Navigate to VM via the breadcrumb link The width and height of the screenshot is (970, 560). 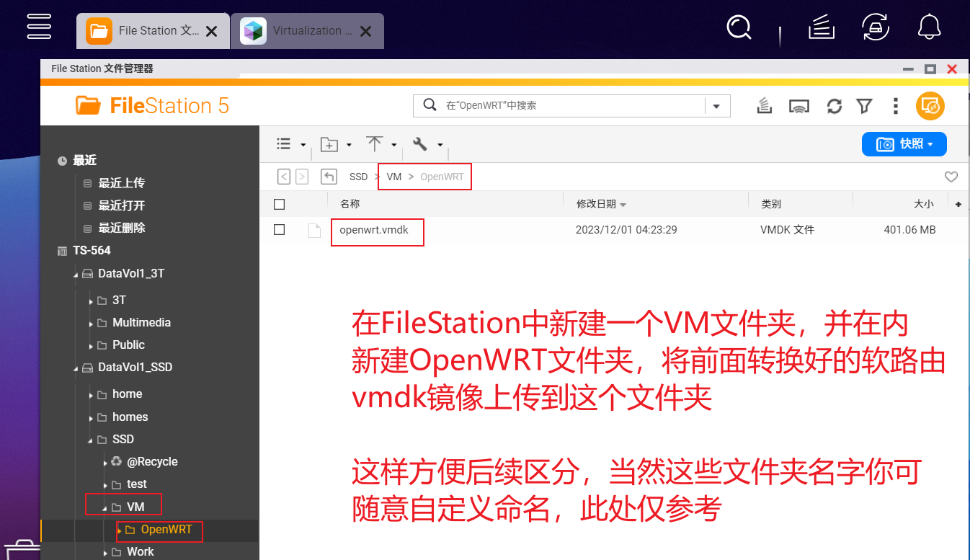(x=393, y=177)
